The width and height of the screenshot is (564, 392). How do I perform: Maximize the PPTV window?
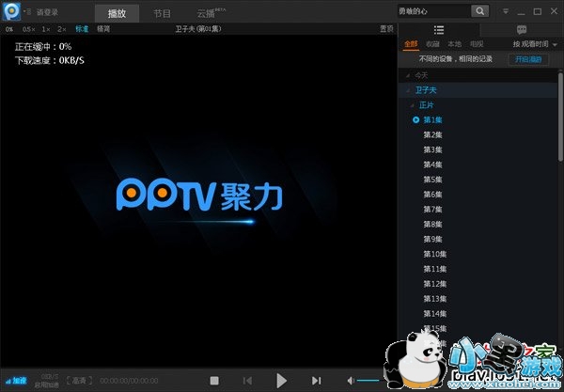click(x=538, y=12)
